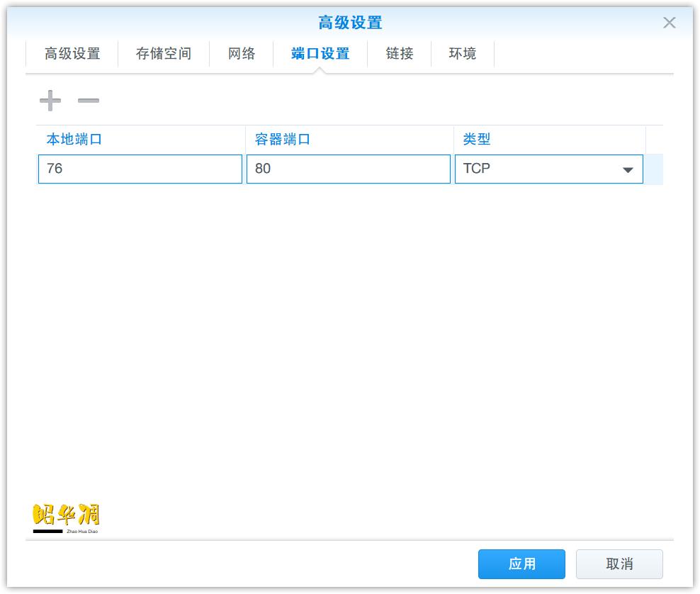Open the 环境 tab
Screen dimensions: 700x594
point(463,53)
